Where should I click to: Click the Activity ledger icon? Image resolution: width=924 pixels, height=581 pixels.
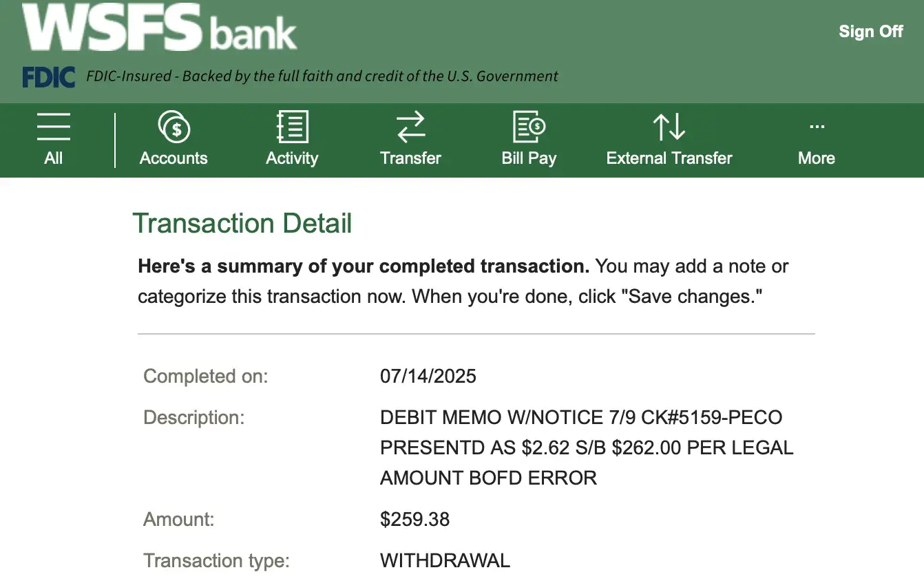click(x=292, y=127)
